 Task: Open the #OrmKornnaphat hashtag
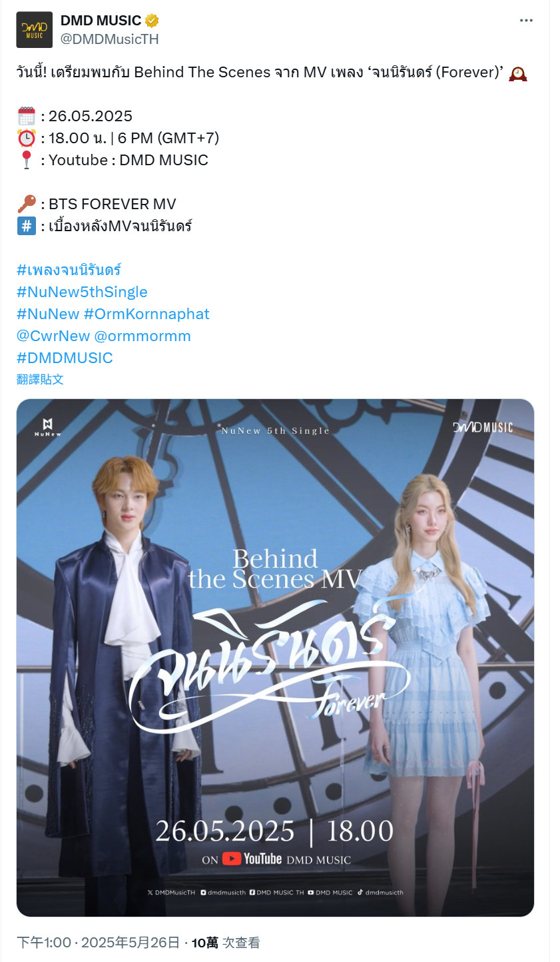[x=146, y=314]
